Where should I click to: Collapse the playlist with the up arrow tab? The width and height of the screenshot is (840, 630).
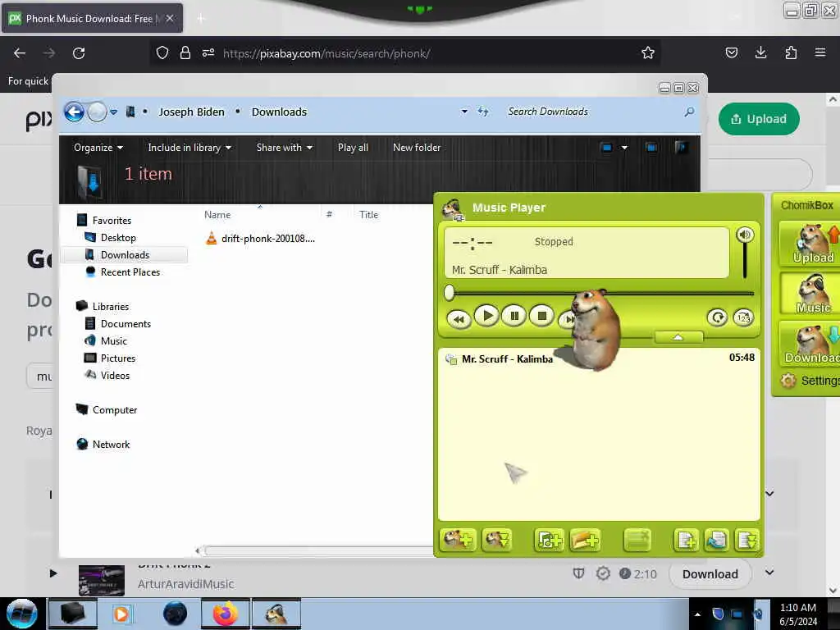[678, 337]
